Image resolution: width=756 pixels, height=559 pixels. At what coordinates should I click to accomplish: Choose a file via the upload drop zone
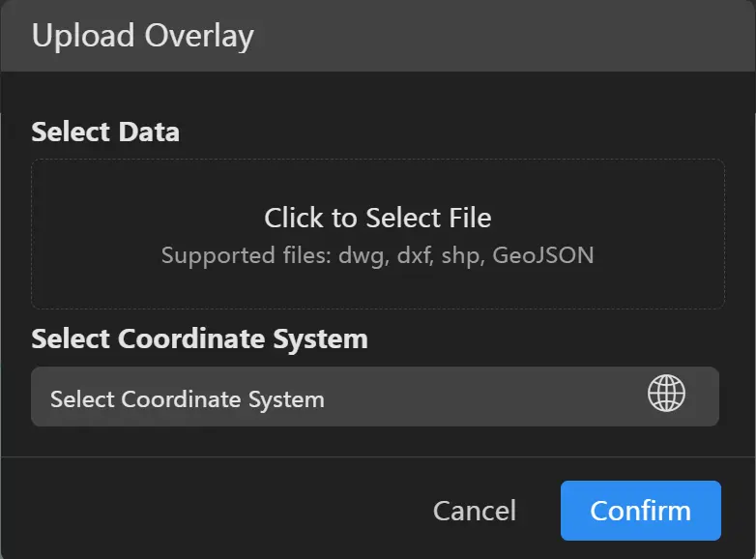coord(378,234)
